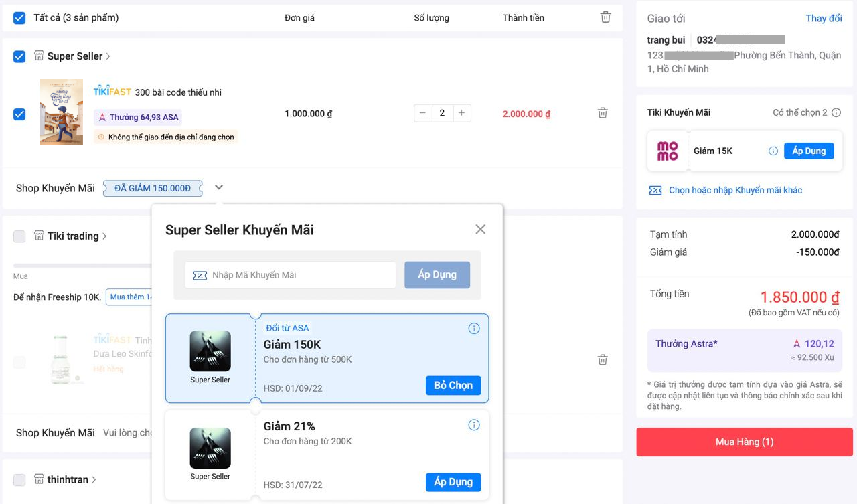Click the Mua Hàng (1) button

click(x=745, y=442)
